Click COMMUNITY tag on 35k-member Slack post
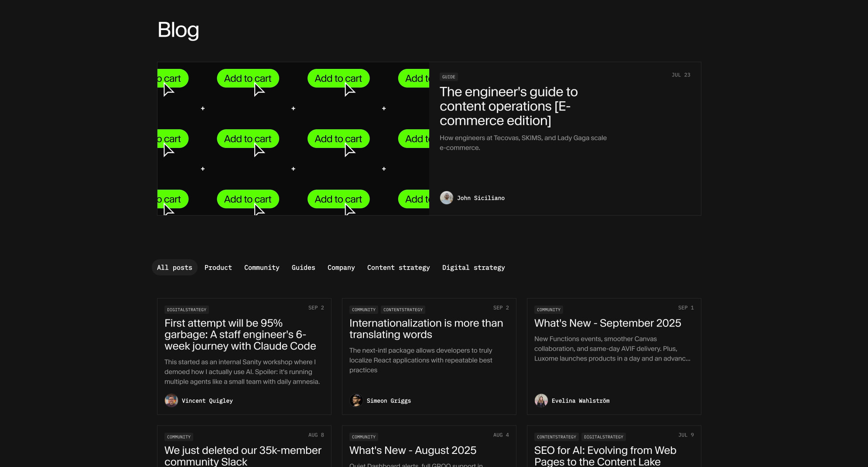Screen dimensions: 868x467 tap(179, 437)
